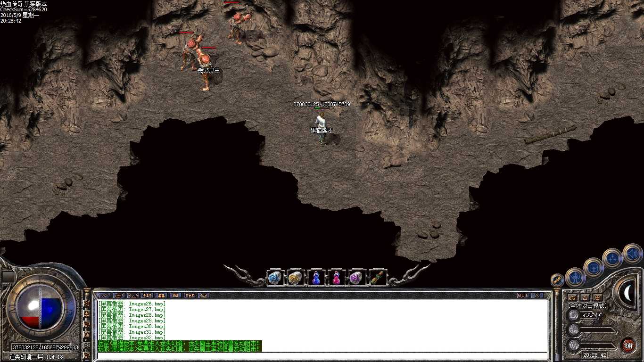Viewport: 644px width, 362px height.
Task: Click the 黑猫版本 player character
Action: pyautogui.click(x=322, y=128)
